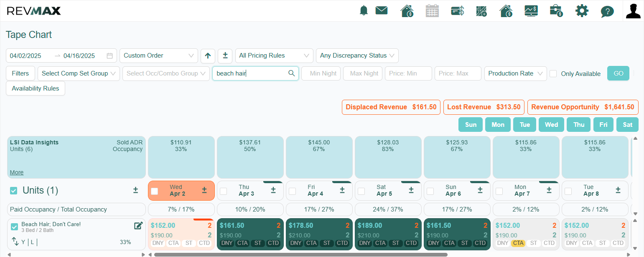Screen dimensions: 644x257
Task: Click plus-minus icon on Mon Apr 7
Action: point(549,190)
